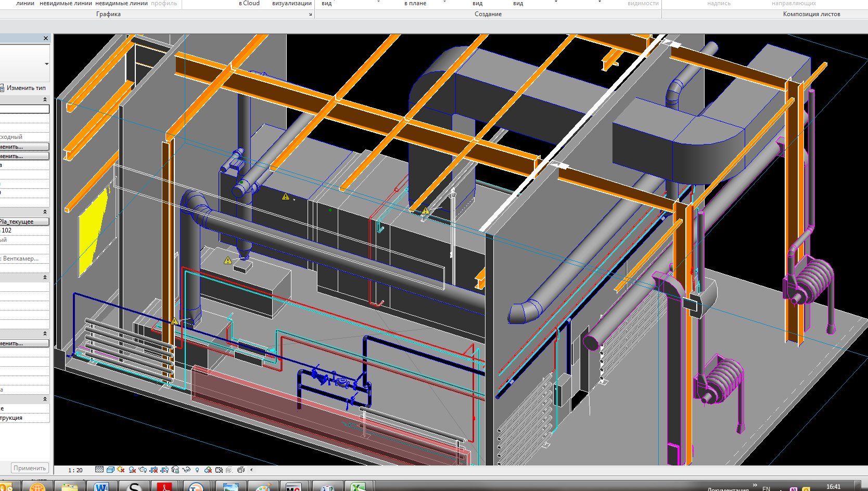
Task: Click the Изменить тип button
Action: point(25,88)
